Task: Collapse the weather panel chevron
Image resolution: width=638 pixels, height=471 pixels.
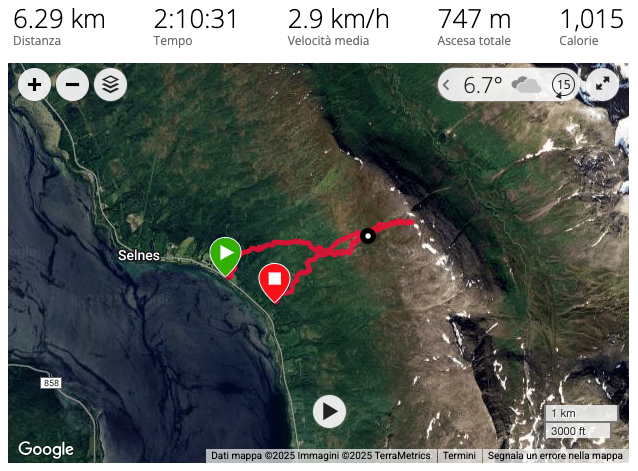Action: point(446,85)
